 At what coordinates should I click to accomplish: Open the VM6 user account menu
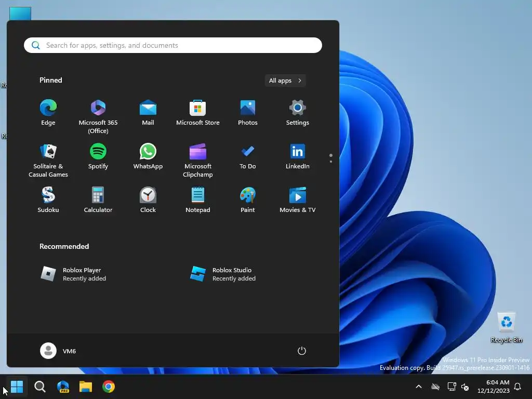coord(58,351)
